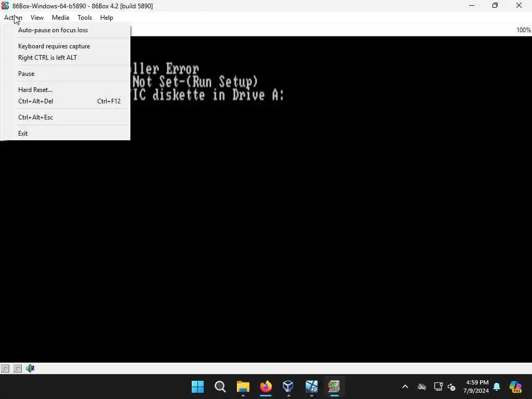Open the Help menu
532x399 pixels.
[x=107, y=18]
